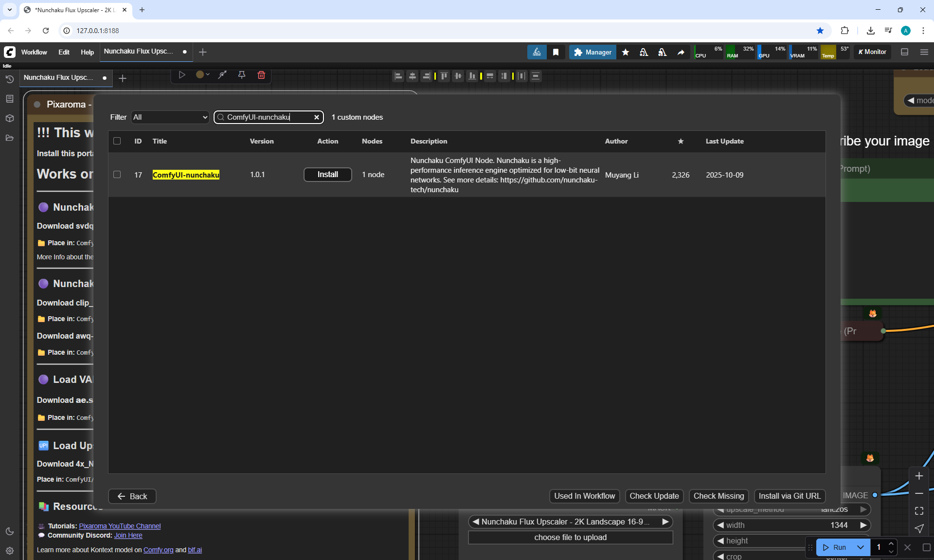Open the queue history sidebar icon

tap(9, 79)
